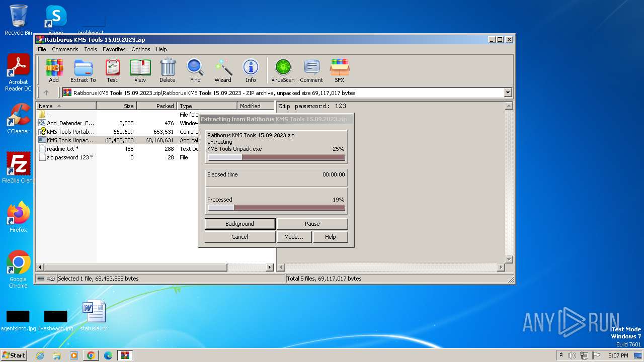The height and width of the screenshot is (362, 644).
Task: Sort by Size column
Action: tap(116, 106)
